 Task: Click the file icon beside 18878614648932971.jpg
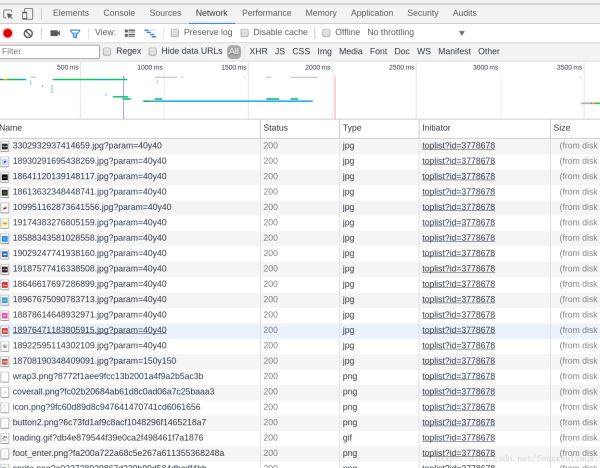click(x=5, y=315)
